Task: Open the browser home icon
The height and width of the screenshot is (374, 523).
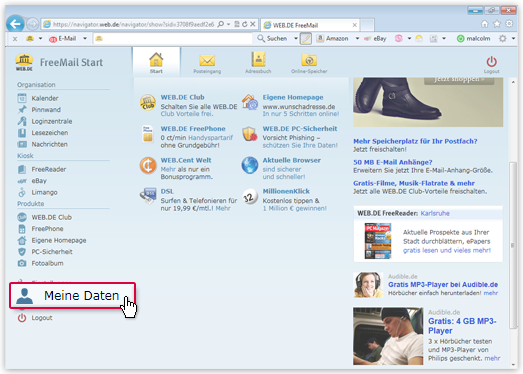Action: click(x=485, y=24)
